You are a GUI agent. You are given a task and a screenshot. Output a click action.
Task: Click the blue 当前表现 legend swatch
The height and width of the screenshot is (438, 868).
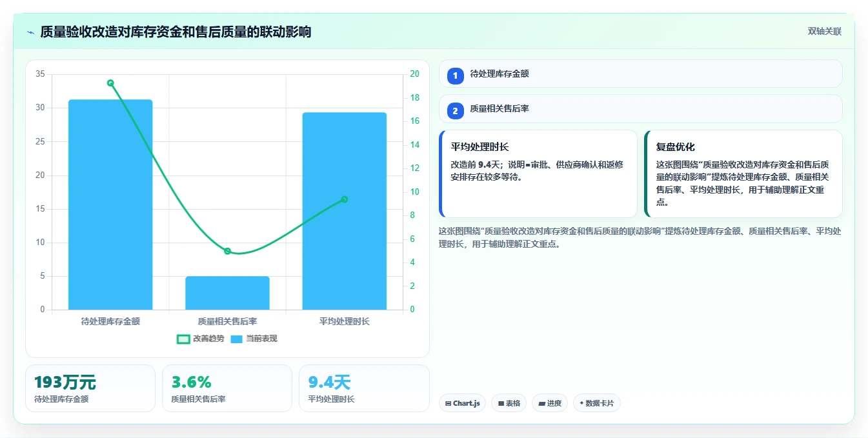point(237,339)
